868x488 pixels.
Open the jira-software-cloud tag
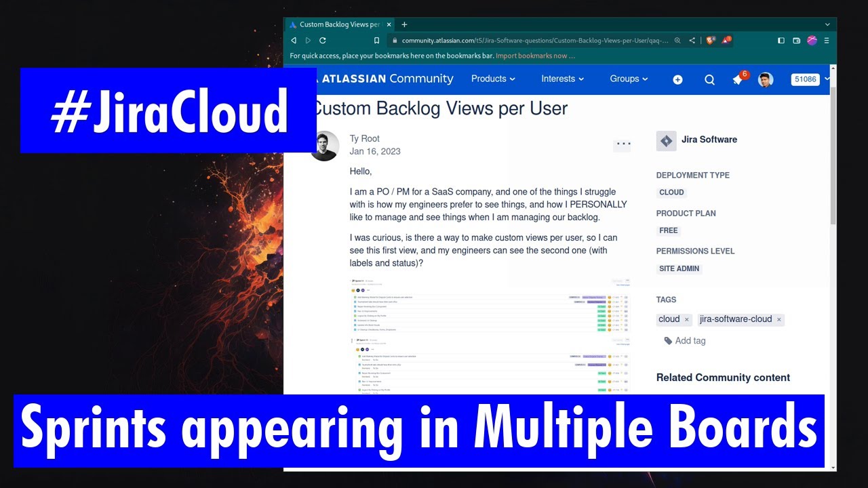click(736, 319)
